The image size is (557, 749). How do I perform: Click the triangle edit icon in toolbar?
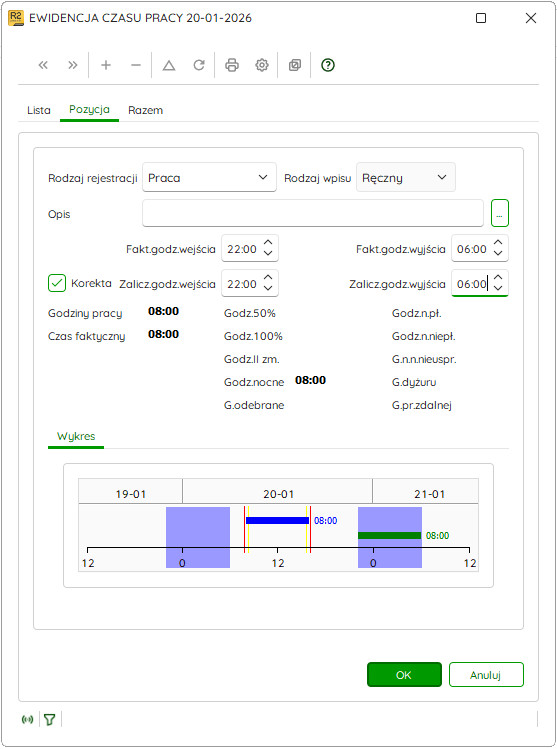click(x=169, y=65)
